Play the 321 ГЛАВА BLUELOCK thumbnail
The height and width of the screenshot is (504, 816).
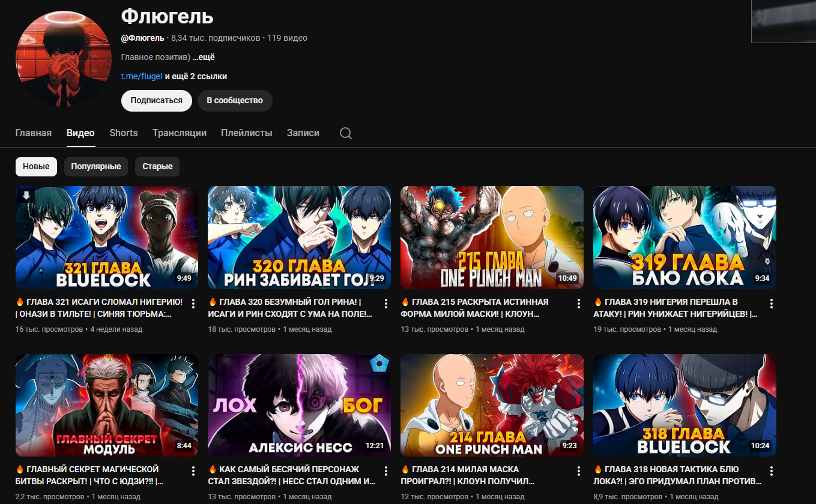click(x=107, y=238)
